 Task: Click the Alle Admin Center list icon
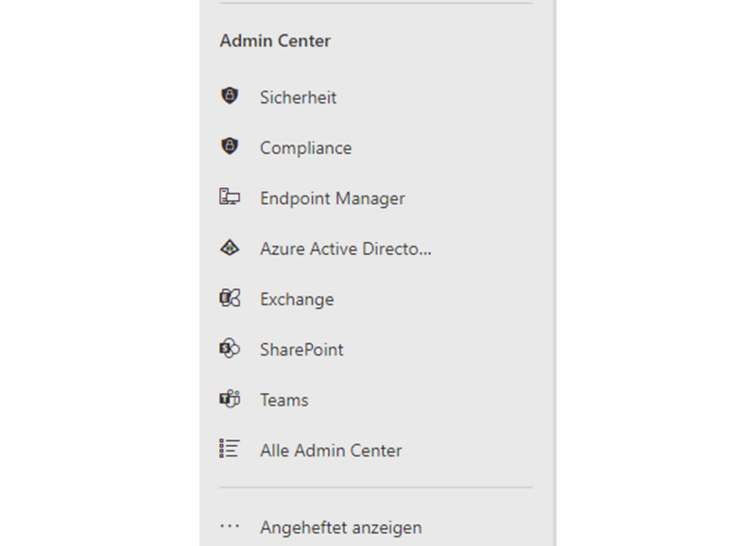click(x=229, y=449)
